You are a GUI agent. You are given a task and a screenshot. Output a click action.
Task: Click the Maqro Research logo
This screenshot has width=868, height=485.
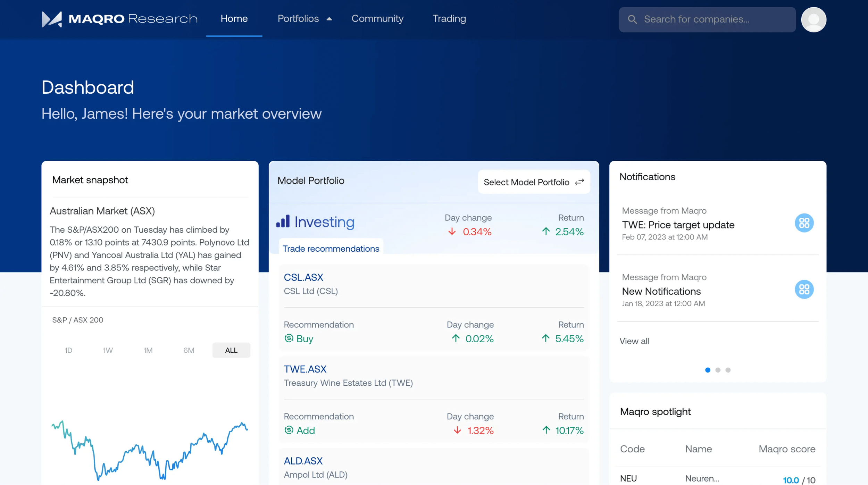(x=119, y=19)
